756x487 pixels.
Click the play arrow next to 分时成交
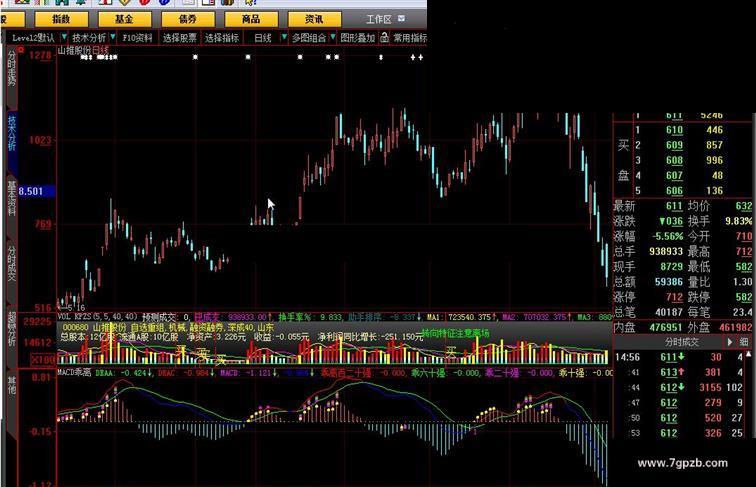pos(730,342)
